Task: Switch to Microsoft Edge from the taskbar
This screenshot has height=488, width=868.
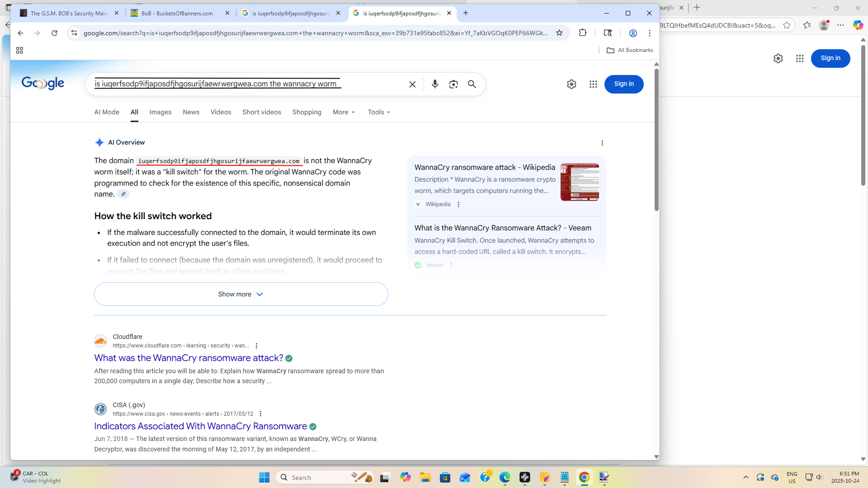Action: pos(505,477)
